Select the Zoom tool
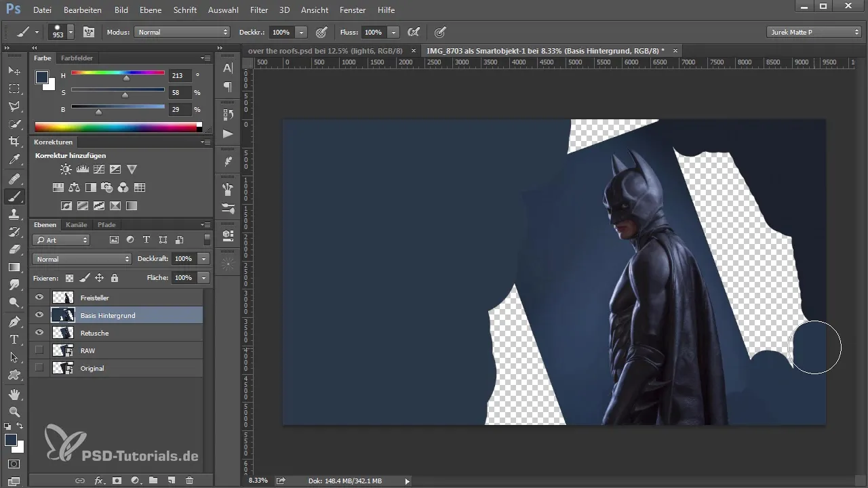Image resolution: width=868 pixels, height=488 pixels. pyautogui.click(x=14, y=411)
